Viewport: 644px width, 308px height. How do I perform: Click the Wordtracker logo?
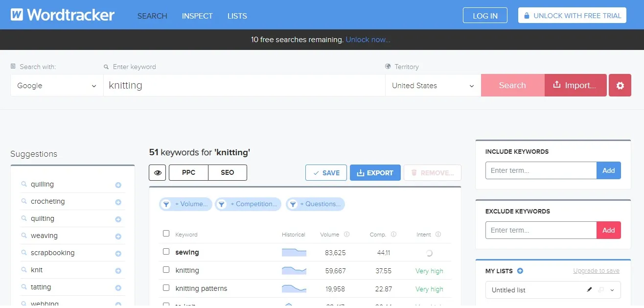click(63, 15)
